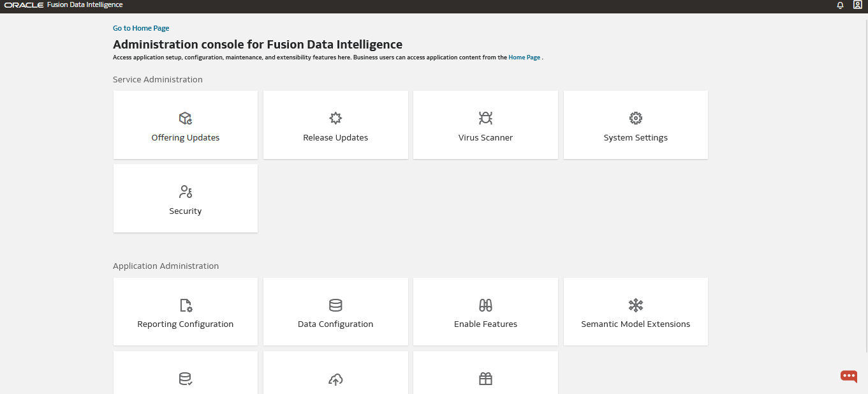Click the Release Updates badge icon
This screenshot has width=868, height=394.
click(x=335, y=118)
